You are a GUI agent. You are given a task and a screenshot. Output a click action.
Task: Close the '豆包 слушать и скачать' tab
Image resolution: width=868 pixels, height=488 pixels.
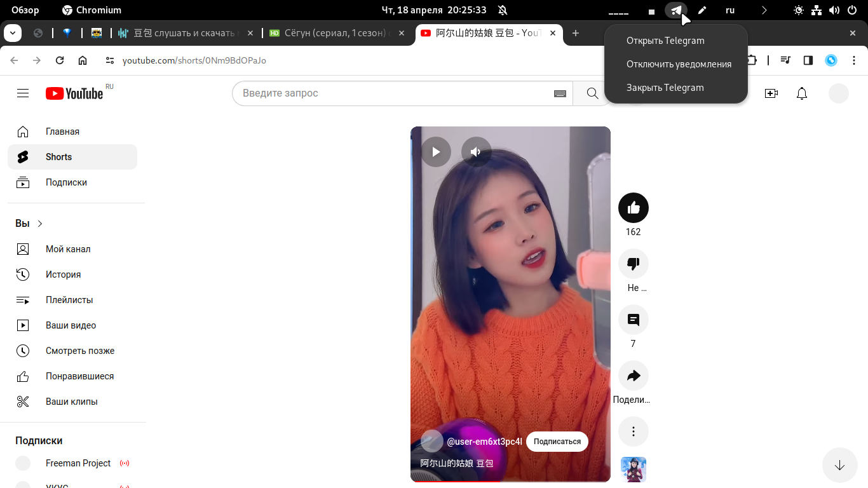coord(250,33)
